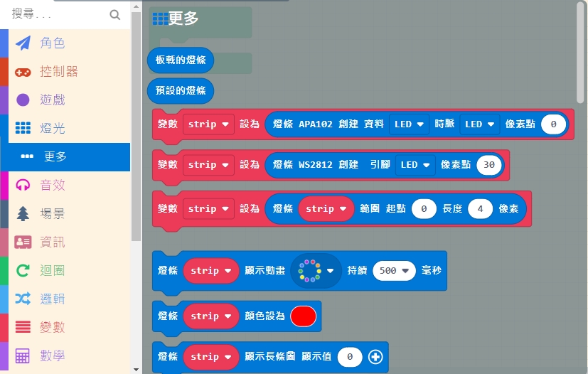
Task: Select the 控制器 gamepad icon
Action: click(23, 72)
